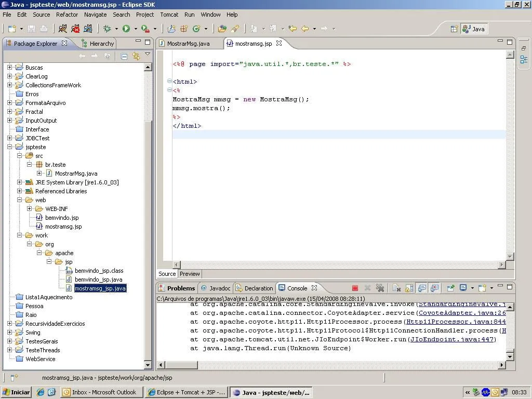Image resolution: width=532 pixels, height=399 pixels.
Task: Collapse all in Package Explorer
Action: 124,56
